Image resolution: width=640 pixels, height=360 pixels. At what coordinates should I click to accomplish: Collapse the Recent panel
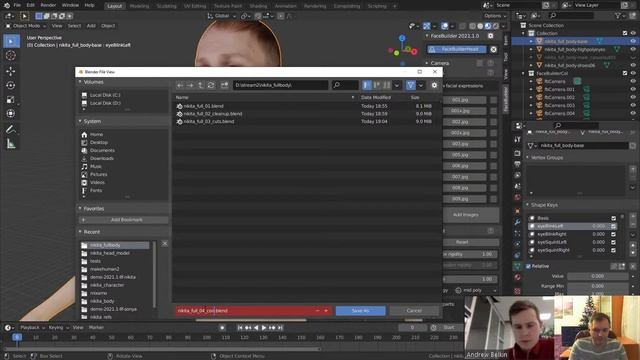tap(80, 232)
